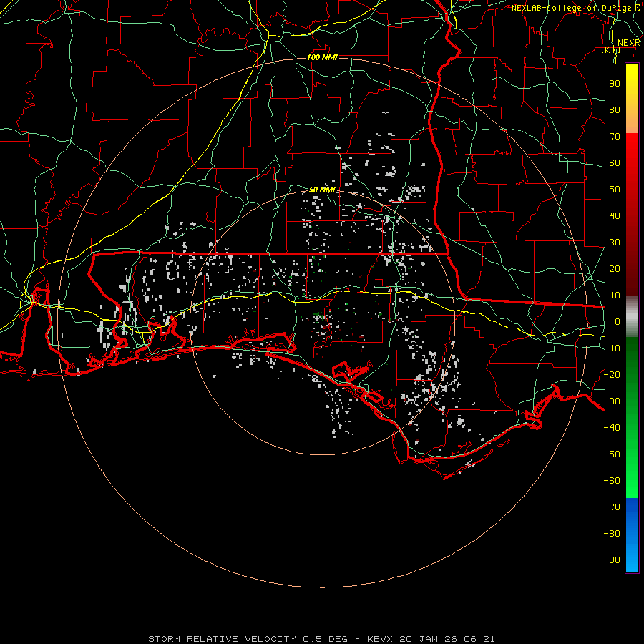Click the 06:21 timestamp in bottom caption

(481, 638)
